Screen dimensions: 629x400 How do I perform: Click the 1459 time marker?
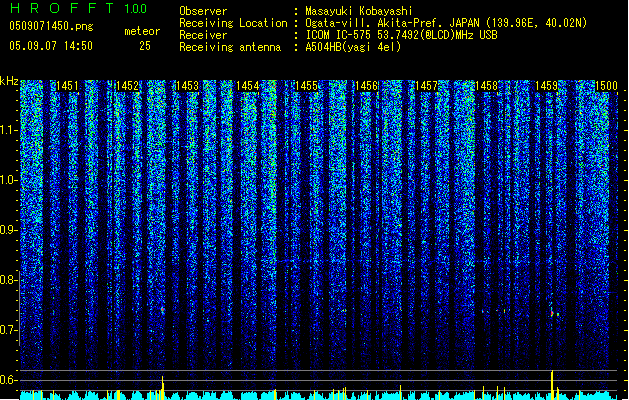546,86
